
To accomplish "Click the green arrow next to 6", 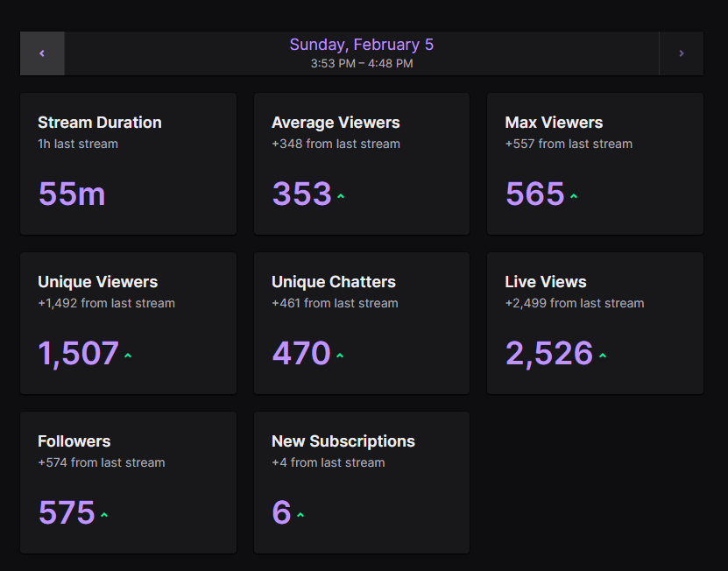I will (x=300, y=515).
